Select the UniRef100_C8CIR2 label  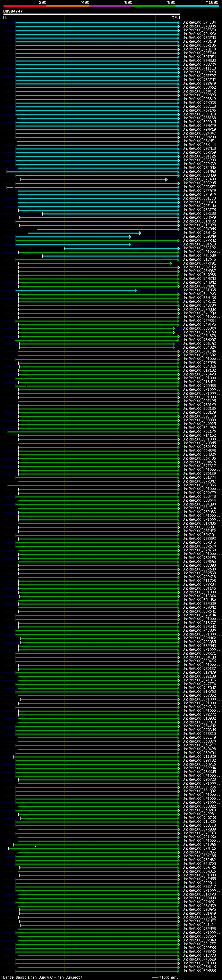coord(199,248)
